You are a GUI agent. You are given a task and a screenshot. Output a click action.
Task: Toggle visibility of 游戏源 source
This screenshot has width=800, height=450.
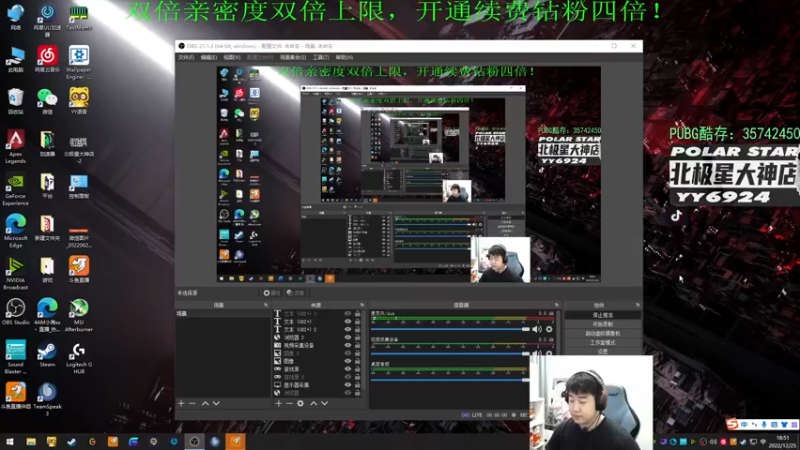pyautogui.click(x=348, y=369)
